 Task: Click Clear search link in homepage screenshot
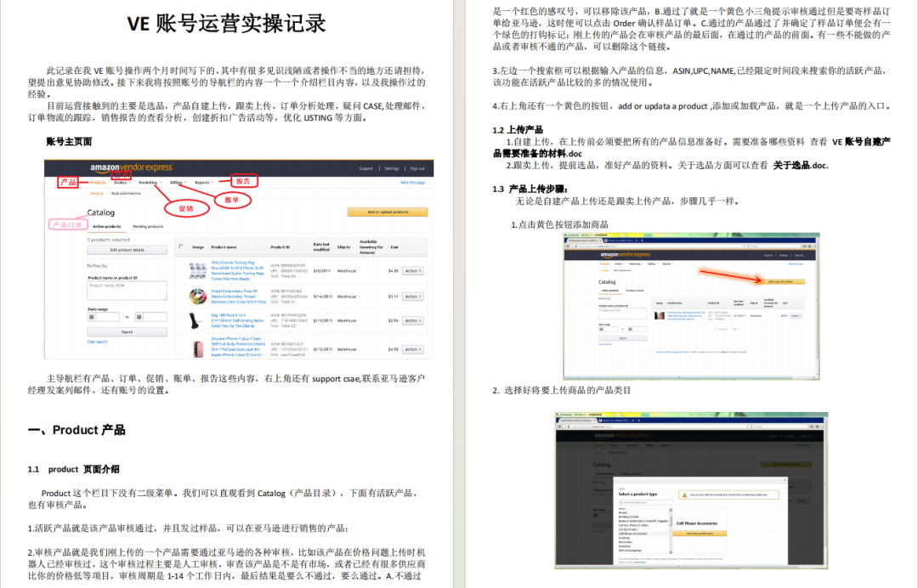click(97, 342)
